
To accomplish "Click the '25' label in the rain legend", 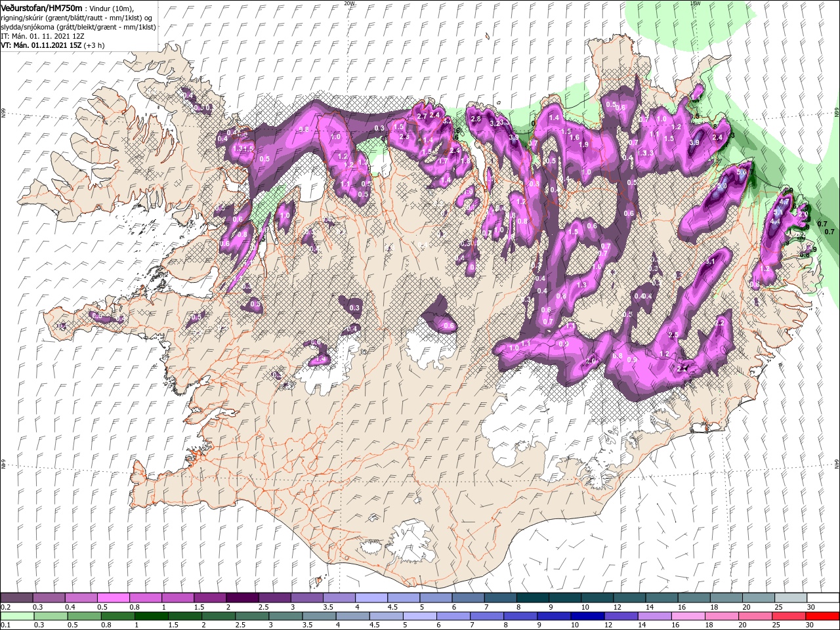I will pyautogui.click(x=777, y=625).
